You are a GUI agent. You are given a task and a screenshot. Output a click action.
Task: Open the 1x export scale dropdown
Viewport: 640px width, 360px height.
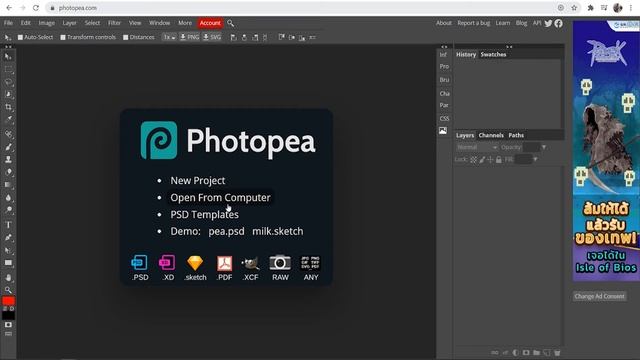coord(169,37)
